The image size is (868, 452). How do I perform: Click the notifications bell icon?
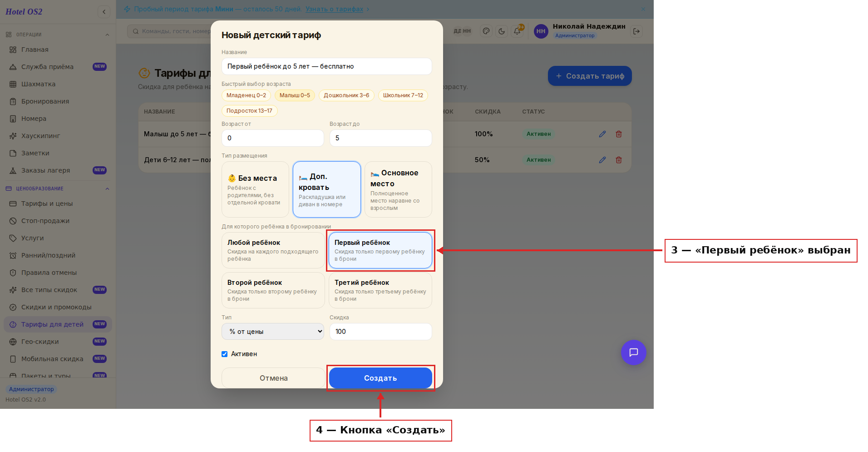click(517, 31)
